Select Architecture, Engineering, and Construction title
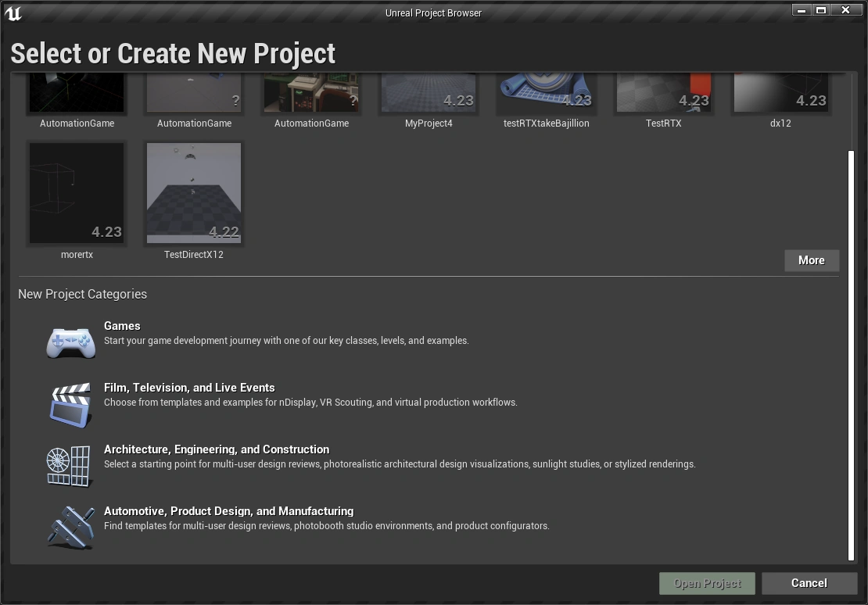The height and width of the screenshot is (605, 868). coord(217,449)
